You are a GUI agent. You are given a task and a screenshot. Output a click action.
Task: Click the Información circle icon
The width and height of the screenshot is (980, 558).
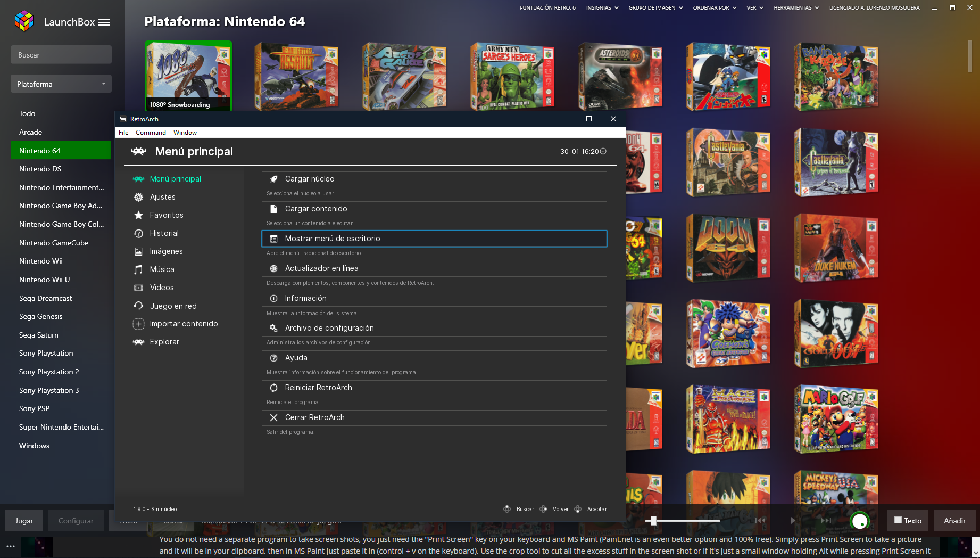tap(273, 298)
